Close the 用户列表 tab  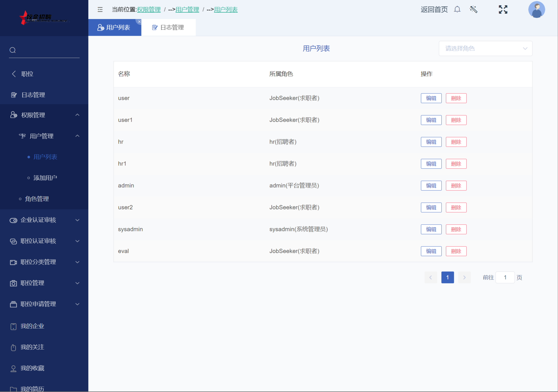click(139, 22)
